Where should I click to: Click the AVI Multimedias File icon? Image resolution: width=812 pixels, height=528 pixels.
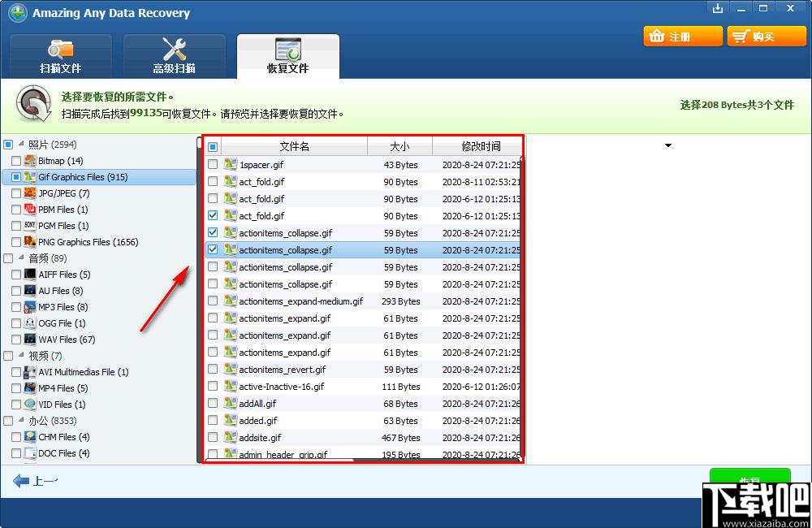click(30, 372)
